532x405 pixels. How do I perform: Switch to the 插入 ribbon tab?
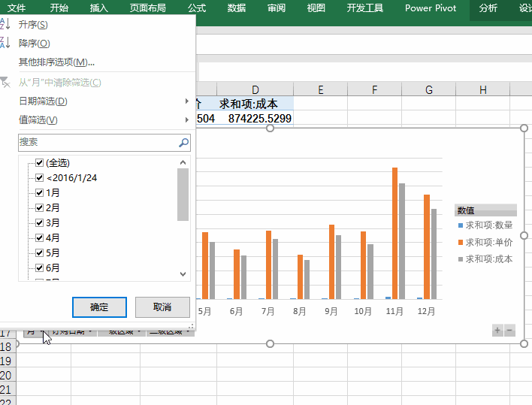pyautogui.click(x=98, y=8)
